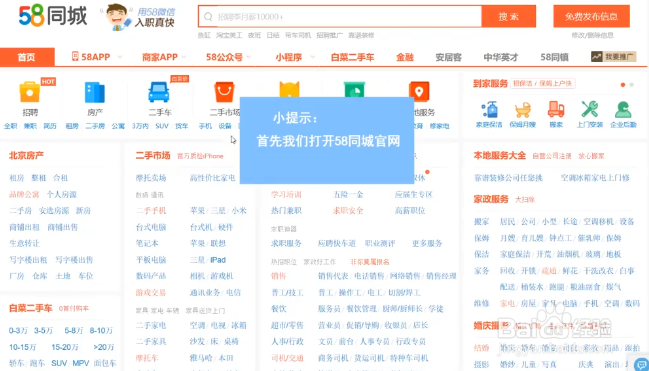649x371 pixels.
Task: Click the 官方质检iPhone promo link
Action: point(200,156)
